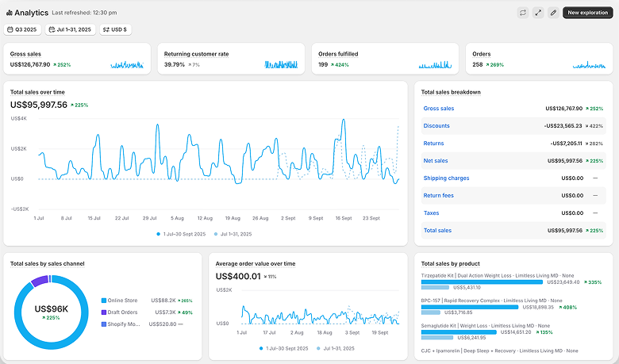Click the refresh data icon button

(x=523, y=13)
